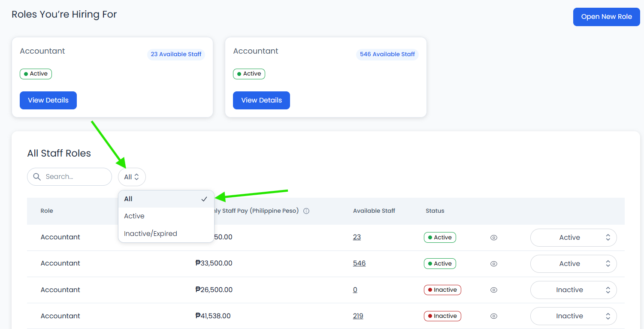Choose Inactive/Expired filter option
Screen dimensions: 644x329
[151, 234]
